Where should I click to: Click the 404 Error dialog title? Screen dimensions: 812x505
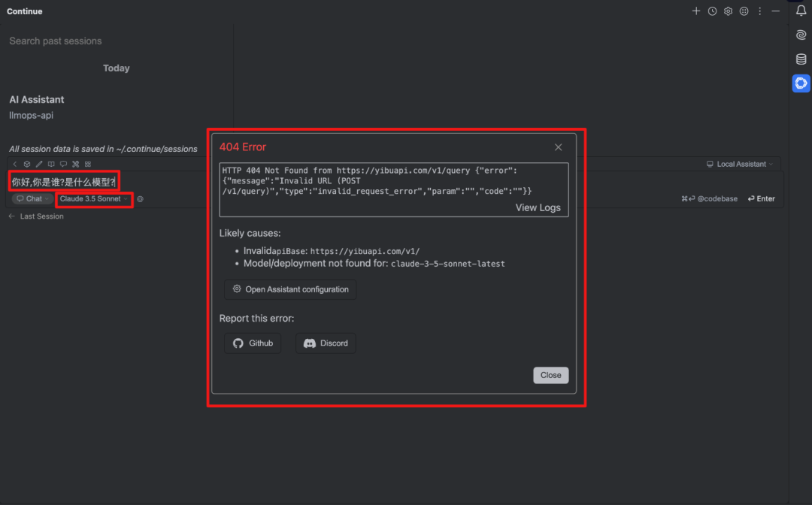pos(242,147)
